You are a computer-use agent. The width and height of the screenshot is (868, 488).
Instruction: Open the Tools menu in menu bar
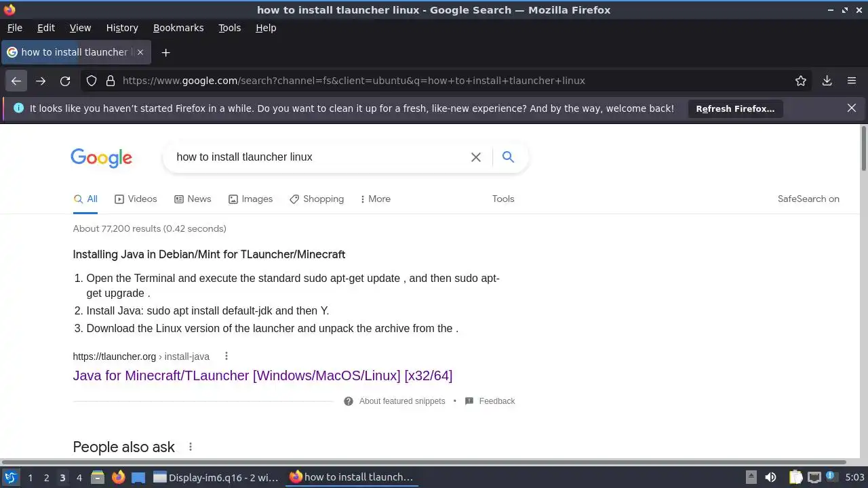pos(230,28)
